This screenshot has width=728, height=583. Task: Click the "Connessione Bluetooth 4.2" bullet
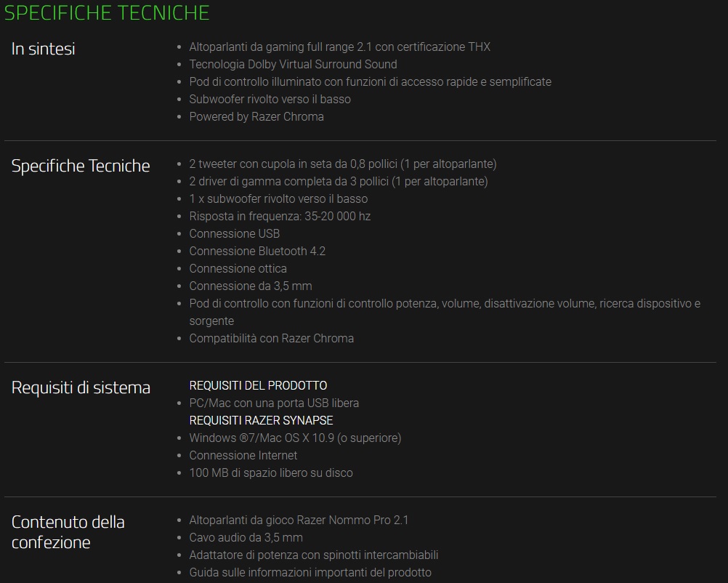click(x=257, y=251)
